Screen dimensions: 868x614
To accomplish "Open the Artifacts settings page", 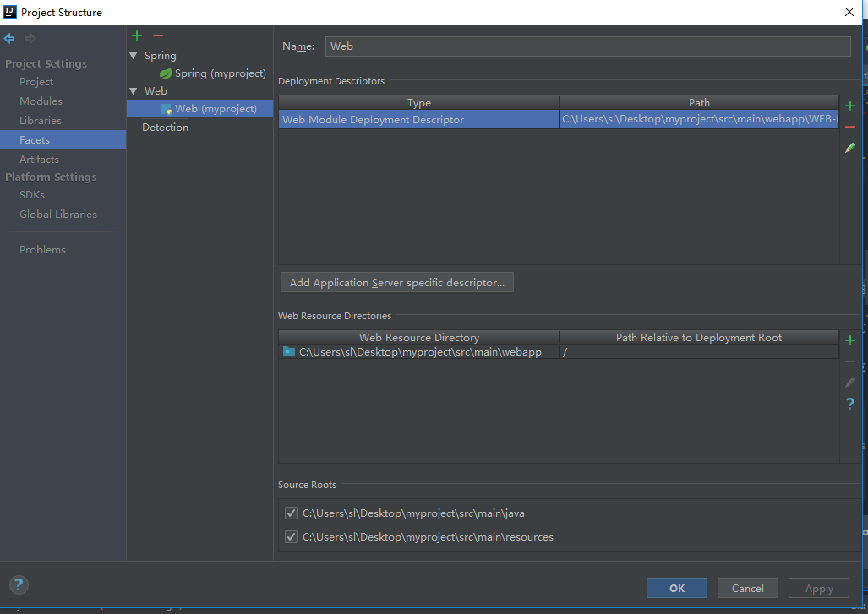I will click(x=40, y=160).
